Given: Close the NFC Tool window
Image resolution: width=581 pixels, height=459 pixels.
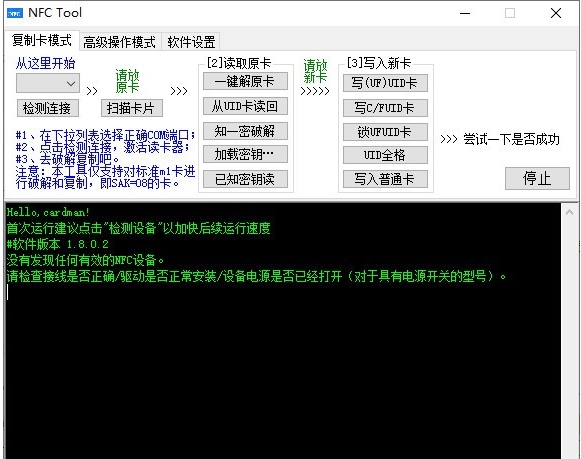Looking at the screenshot, I should (556, 13).
